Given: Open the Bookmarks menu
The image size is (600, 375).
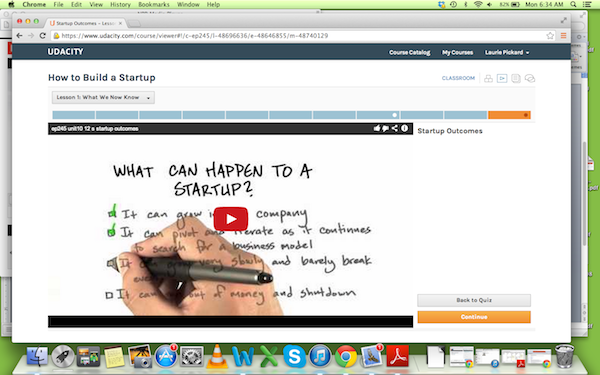Looking at the screenshot, I should point(154,5).
